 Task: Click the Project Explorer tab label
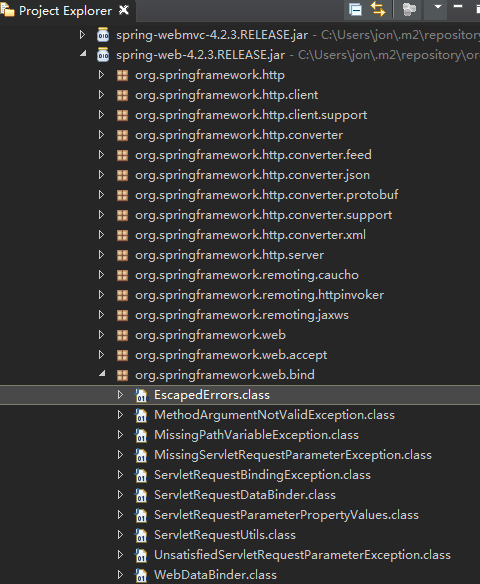pyautogui.click(x=65, y=11)
